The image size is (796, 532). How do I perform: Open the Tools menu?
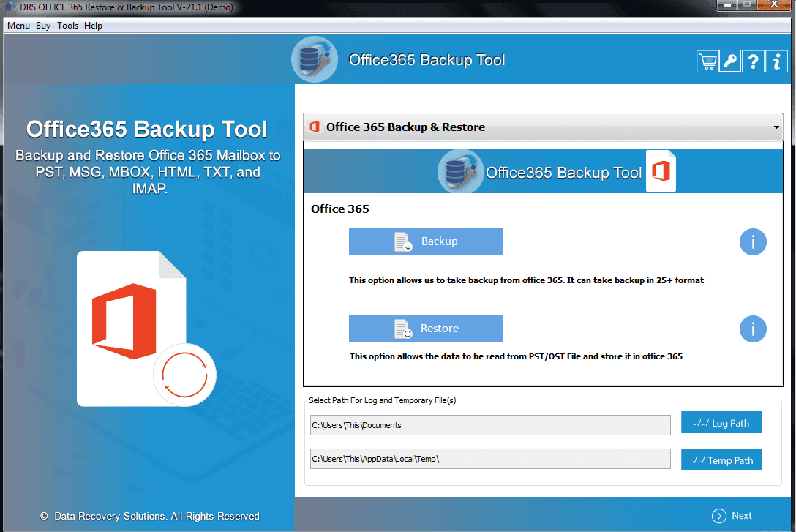click(67, 26)
